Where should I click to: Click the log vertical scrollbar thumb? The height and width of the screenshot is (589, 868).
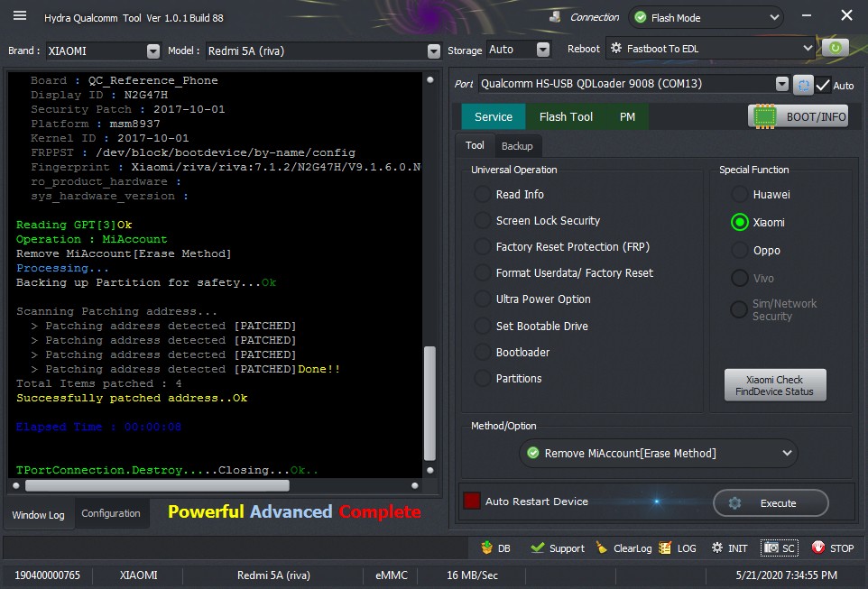point(429,403)
